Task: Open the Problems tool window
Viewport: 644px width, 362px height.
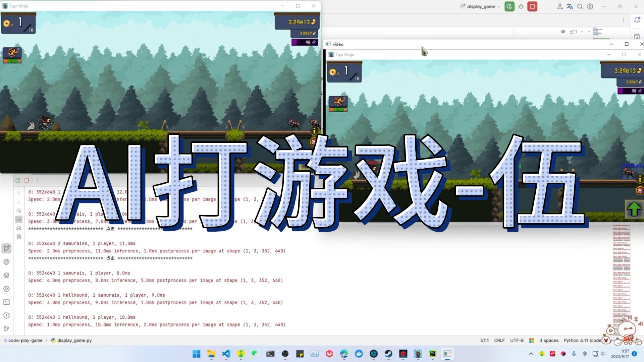Action: click(6, 315)
